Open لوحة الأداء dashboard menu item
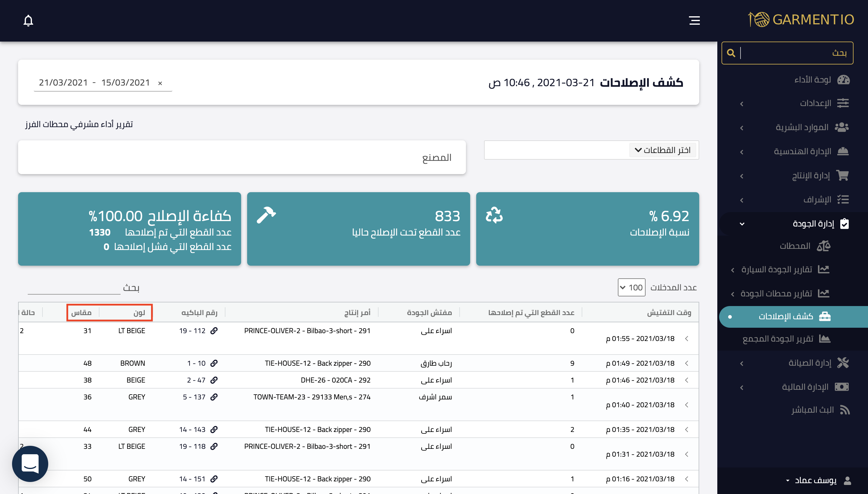This screenshot has width=868, height=494. [x=822, y=80]
